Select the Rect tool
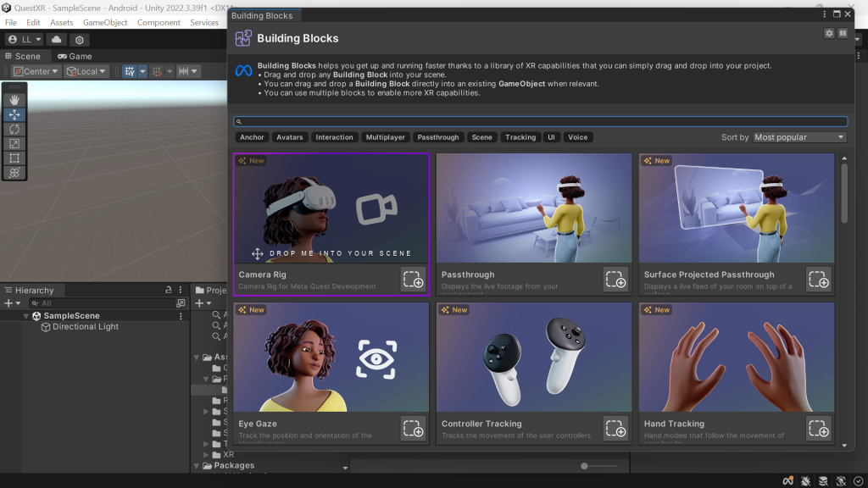This screenshot has height=488, width=868. [x=14, y=158]
